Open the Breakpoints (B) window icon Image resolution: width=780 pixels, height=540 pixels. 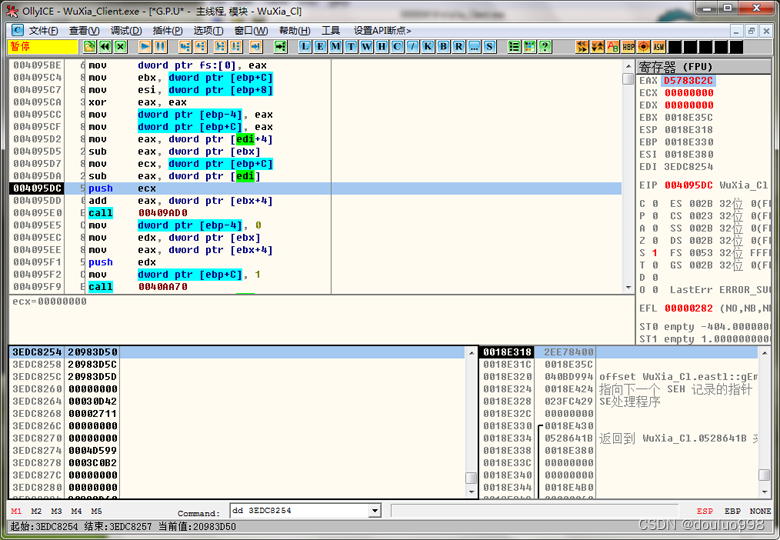click(x=443, y=47)
